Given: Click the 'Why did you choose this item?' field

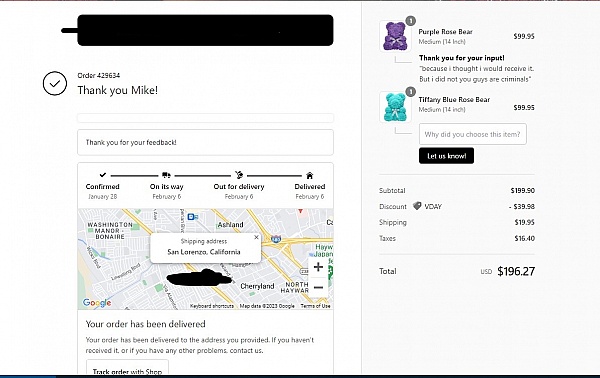Looking at the screenshot, I should coord(473,134).
